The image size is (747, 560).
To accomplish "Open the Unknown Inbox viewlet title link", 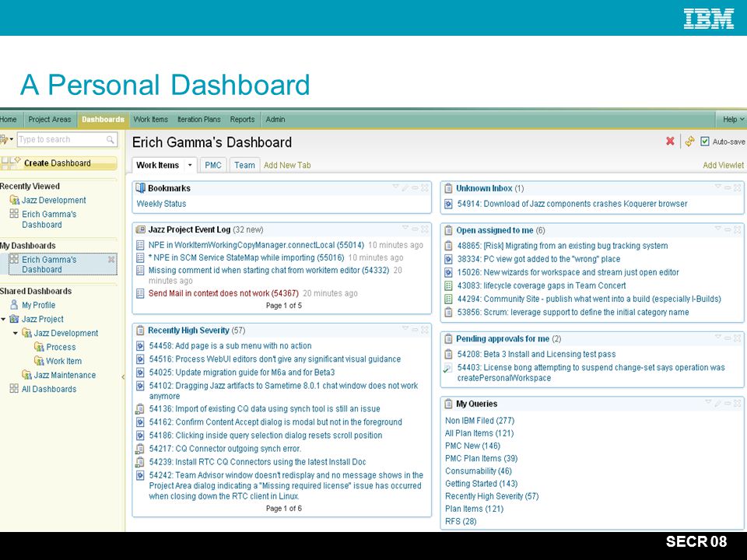I will (484, 188).
